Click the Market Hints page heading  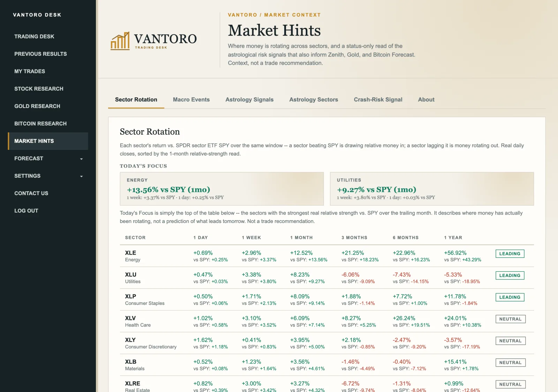[x=274, y=30]
